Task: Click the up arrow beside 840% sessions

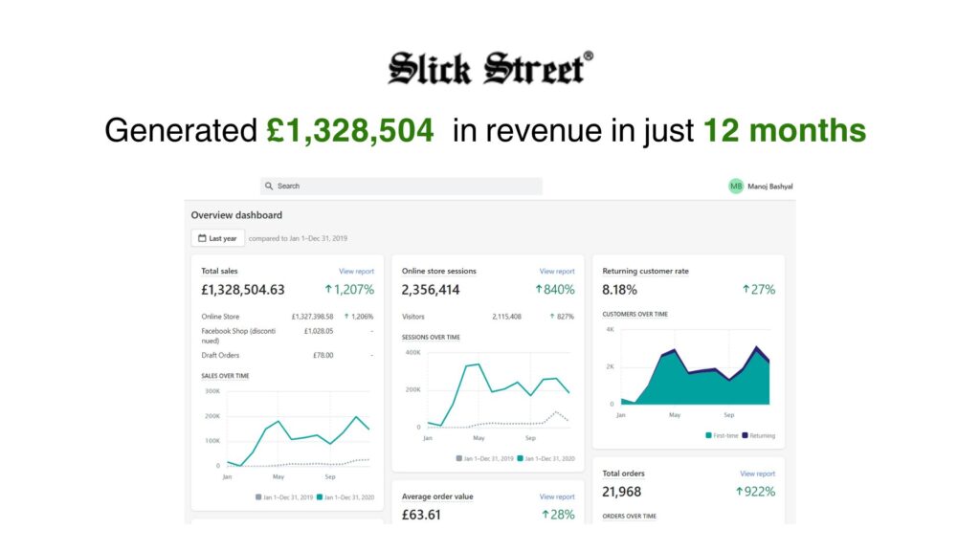Action: pyautogui.click(x=538, y=289)
